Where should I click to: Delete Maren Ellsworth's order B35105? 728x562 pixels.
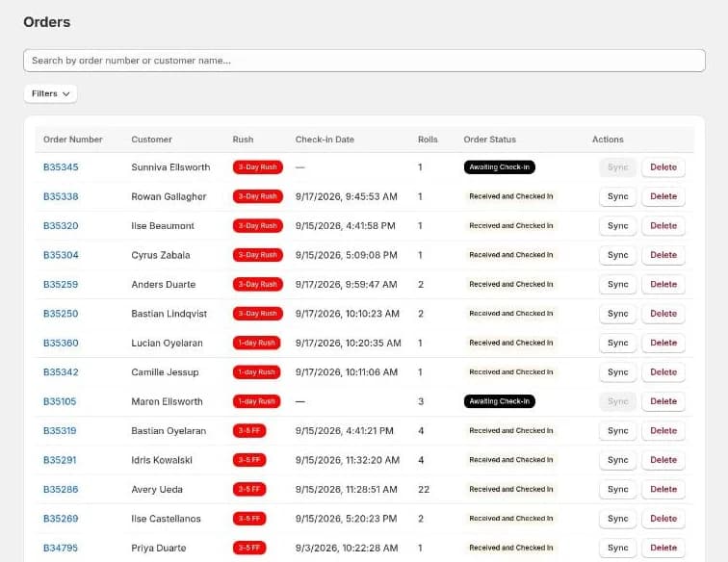(x=663, y=401)
